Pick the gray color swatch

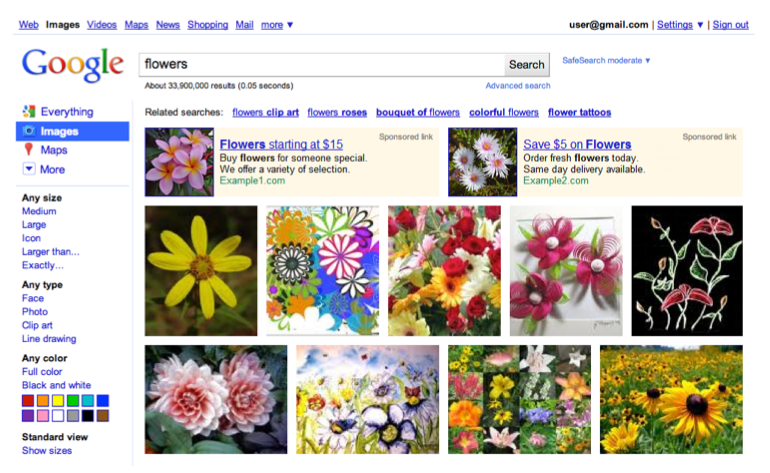click(73, 416)
